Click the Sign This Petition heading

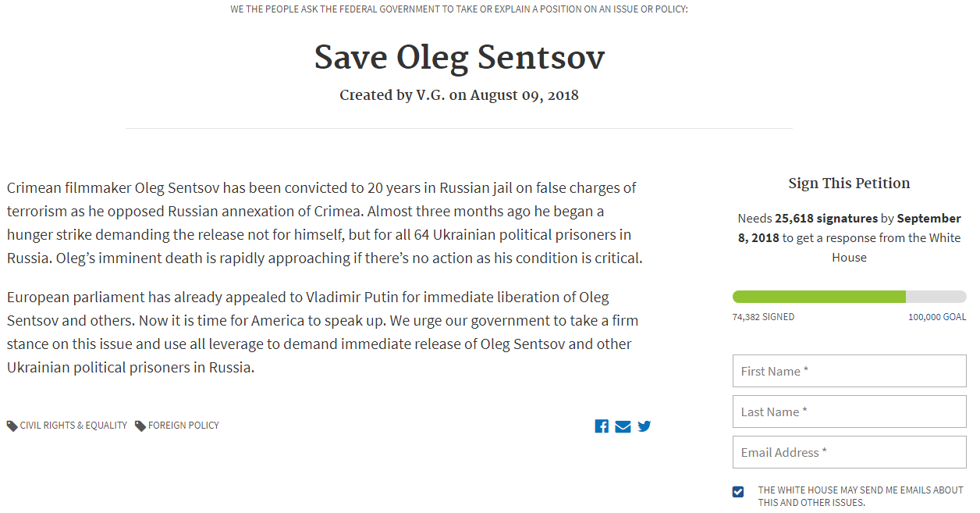(849, 183)
